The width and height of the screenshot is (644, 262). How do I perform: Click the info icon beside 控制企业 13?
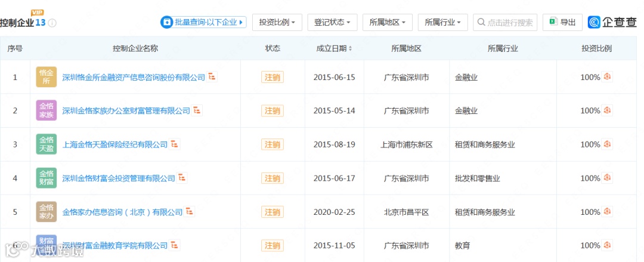click(52, 23)
